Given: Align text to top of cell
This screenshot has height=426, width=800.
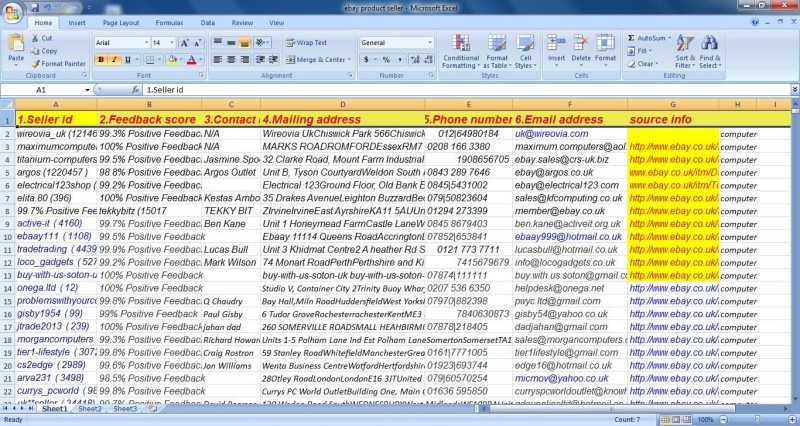Looking at the screenshot, I should pos(217,43).
